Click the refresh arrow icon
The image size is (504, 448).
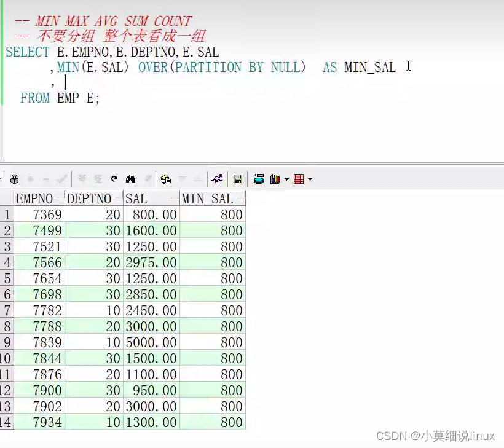point(114,179)
